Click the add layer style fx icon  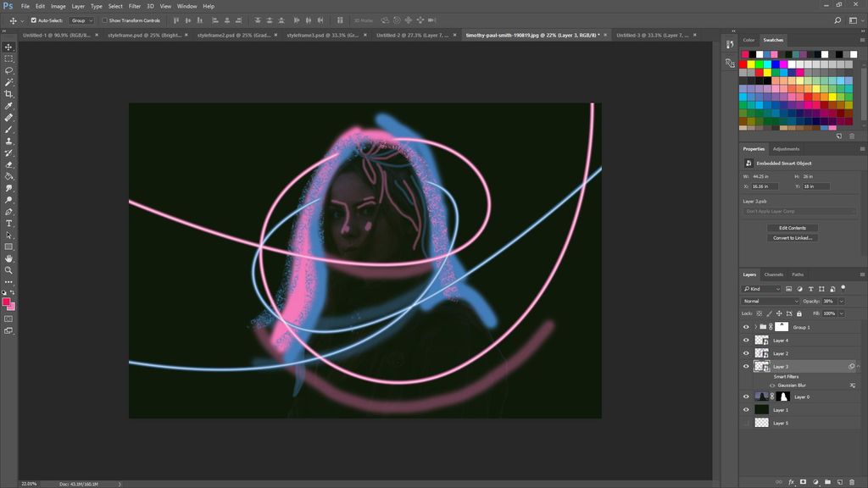tap(791, 481)
